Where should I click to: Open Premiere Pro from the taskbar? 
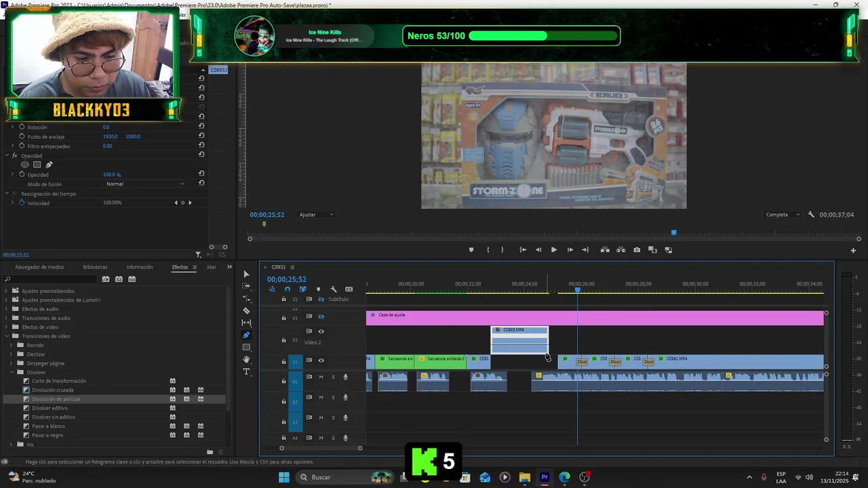(545, 477)
